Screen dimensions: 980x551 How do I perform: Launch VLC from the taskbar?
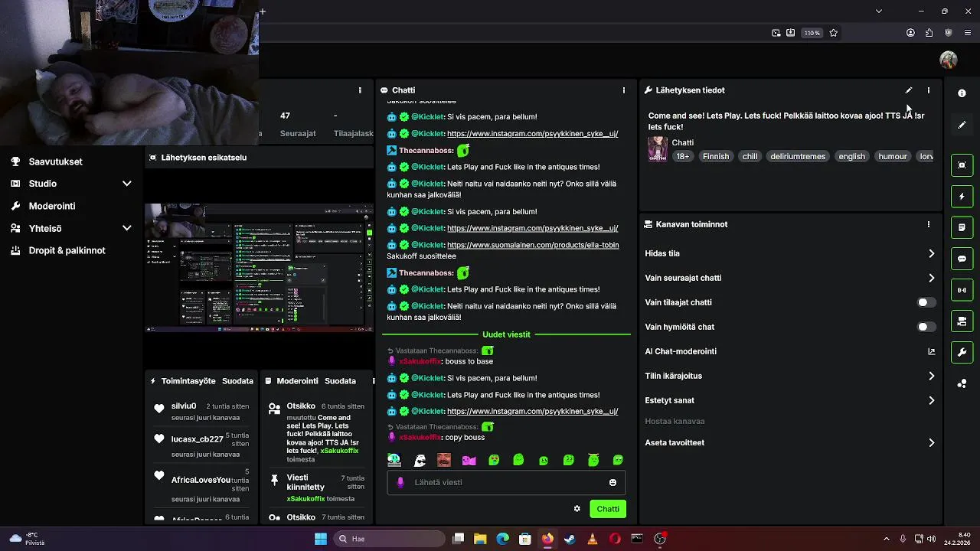click(592, 539)
